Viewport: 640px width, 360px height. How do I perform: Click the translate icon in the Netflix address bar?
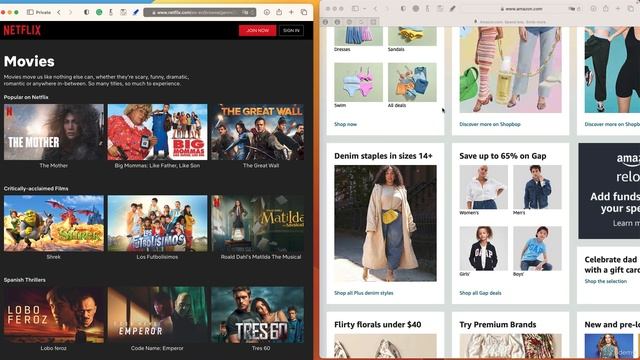click(245, 12)
